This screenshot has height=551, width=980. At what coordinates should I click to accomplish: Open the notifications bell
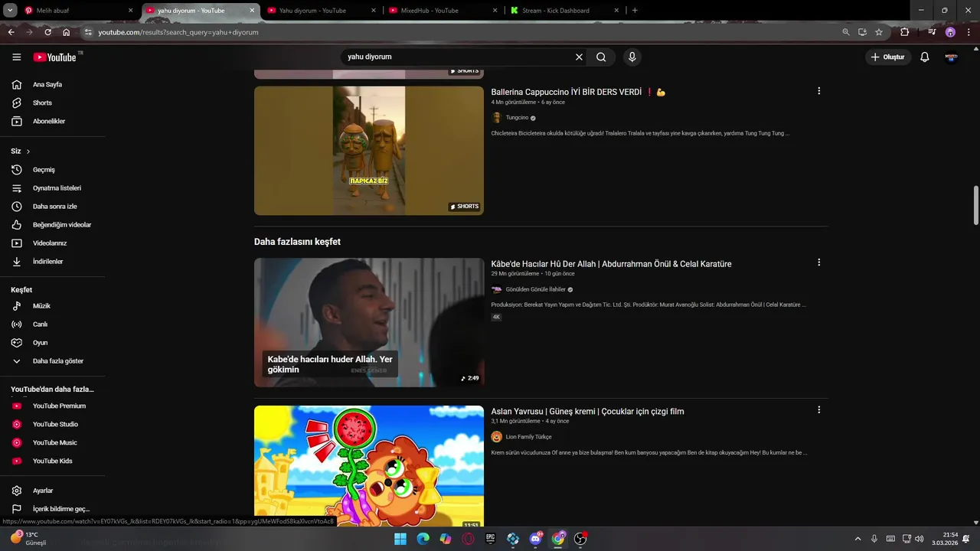click(924, 57)
